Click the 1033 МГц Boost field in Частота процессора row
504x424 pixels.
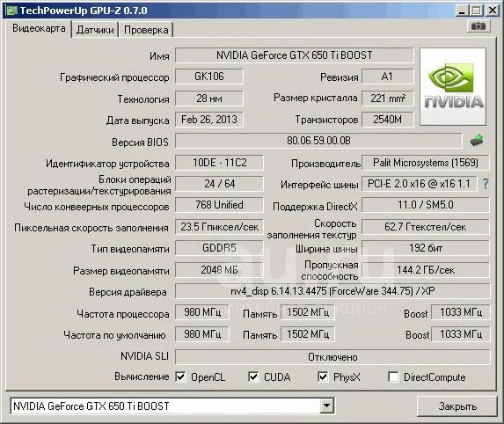tap(461, 312)
